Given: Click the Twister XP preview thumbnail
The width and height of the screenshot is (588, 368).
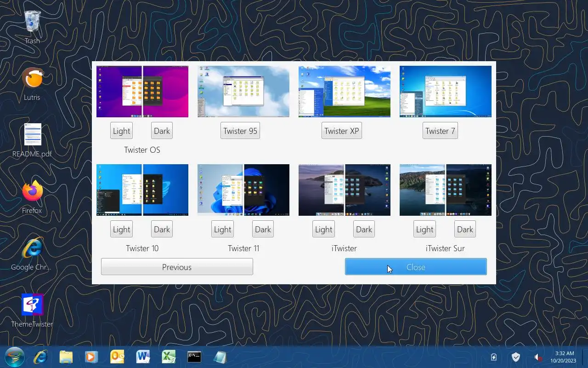Looking at the screenshot, I should tap(345, 92).
